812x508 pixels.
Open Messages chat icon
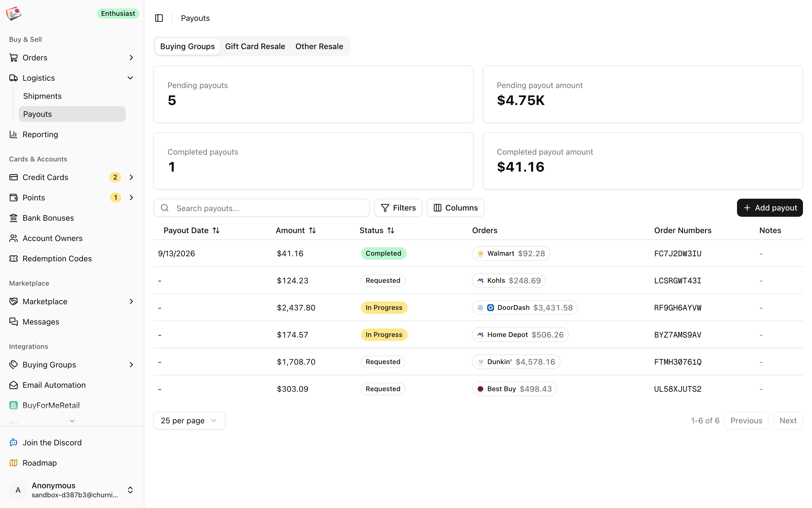click(14, 322)
